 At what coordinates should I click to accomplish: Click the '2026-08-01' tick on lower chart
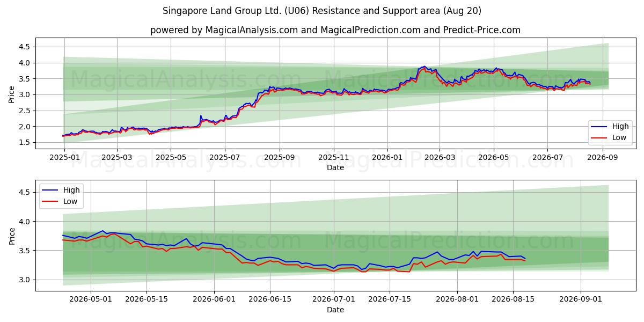pyautogui.click(x=458, y=299)
